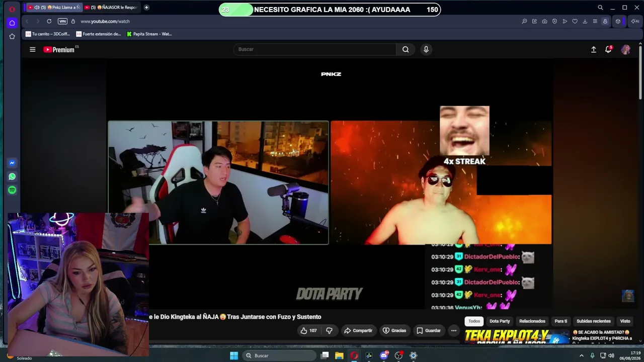Screen dimensions: 644x362
Task: Open the TEKA EXPLOT4 recommended video thumbnail
Action: click(x=517, y=336)
